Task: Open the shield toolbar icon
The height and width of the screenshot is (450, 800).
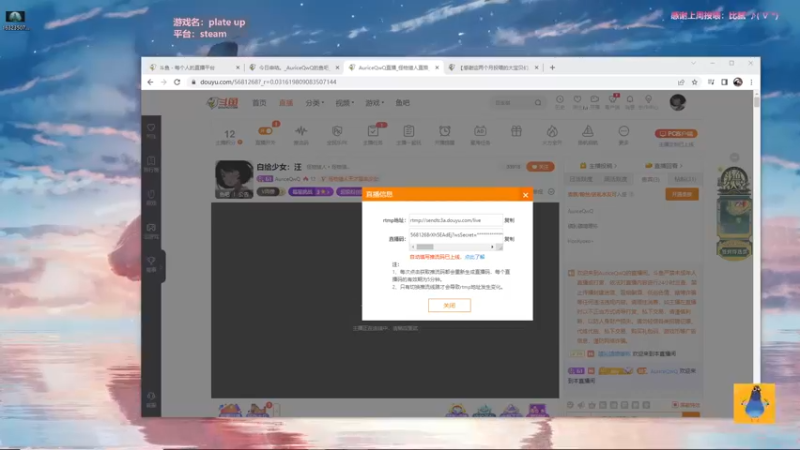Action: pyautogui.click(x=337, y=131)
